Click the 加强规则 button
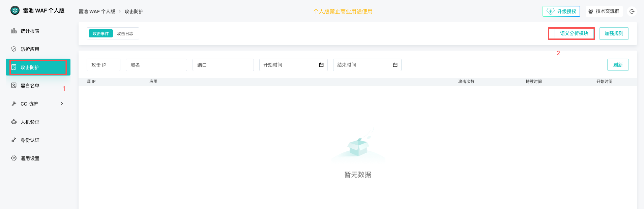 click(x=614, y=34)
